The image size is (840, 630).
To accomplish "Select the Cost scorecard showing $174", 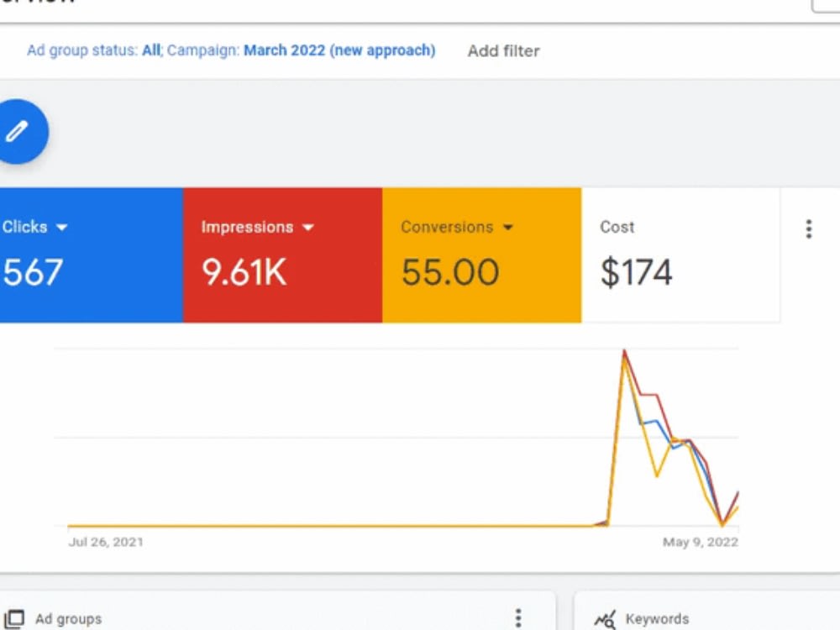I will (680, 255).
